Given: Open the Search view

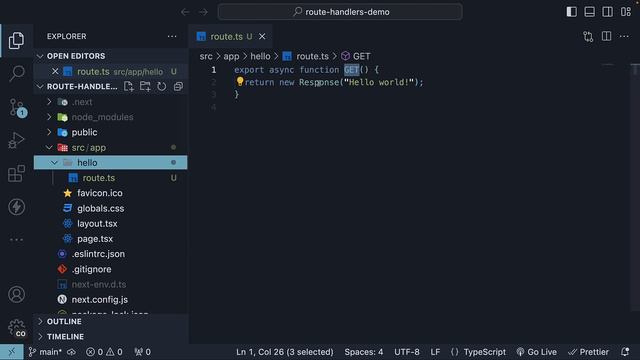Looking at the screenshot, I should coord(16,73).
